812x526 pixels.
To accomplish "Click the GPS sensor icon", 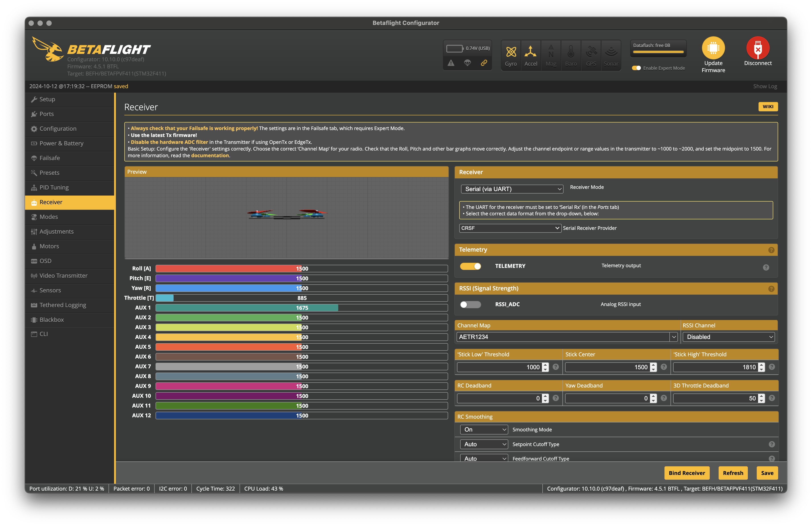I will pyautogui.click(x=591, y=51).
